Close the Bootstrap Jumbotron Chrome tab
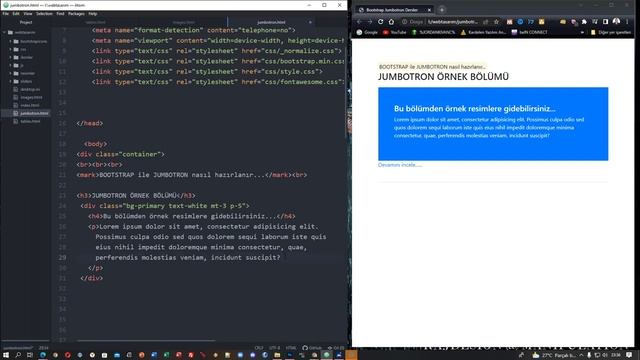The width and height of the screenshot is (640, 360). click(x=429, y=10)
